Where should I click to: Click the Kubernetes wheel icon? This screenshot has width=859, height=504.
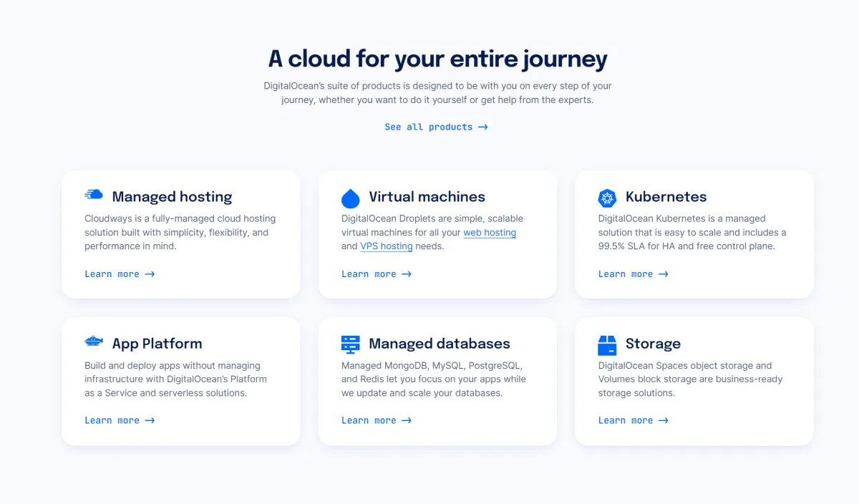coord(607,198)
